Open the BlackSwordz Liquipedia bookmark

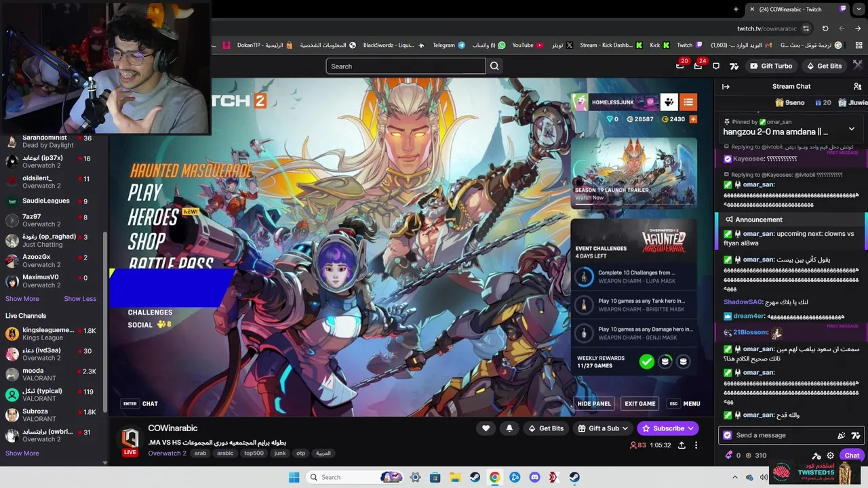point(394,45)
